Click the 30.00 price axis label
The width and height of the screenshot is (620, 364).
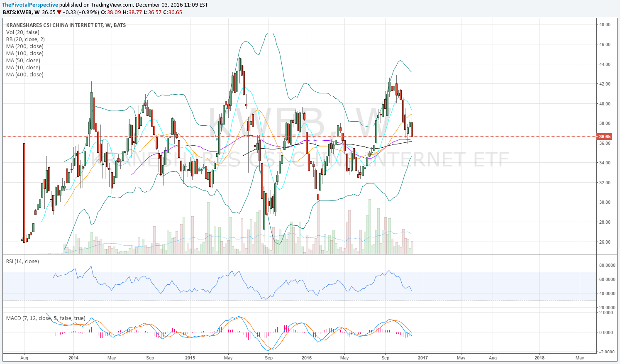pyautogui.click(x=605, y=202)
